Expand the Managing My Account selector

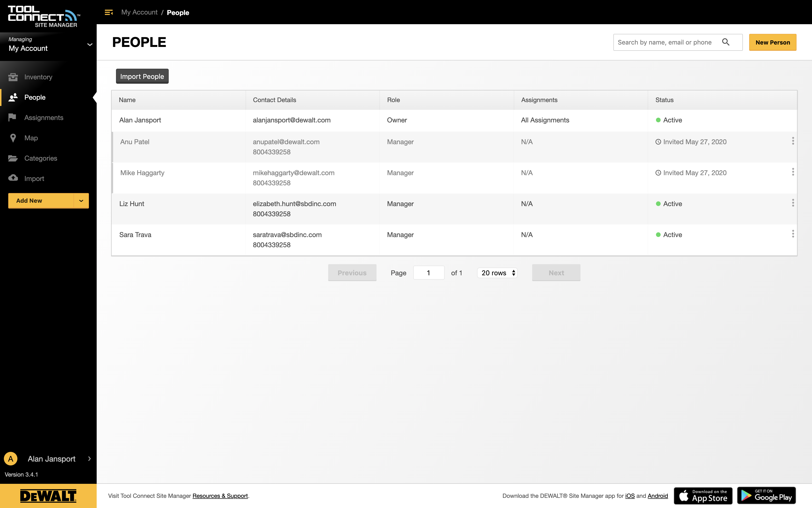tap(48, 44)
